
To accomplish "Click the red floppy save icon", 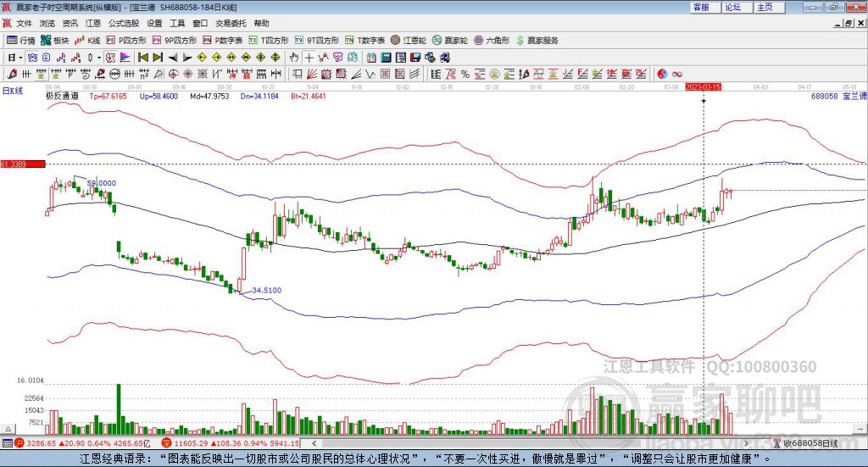I will pos(415,58).
